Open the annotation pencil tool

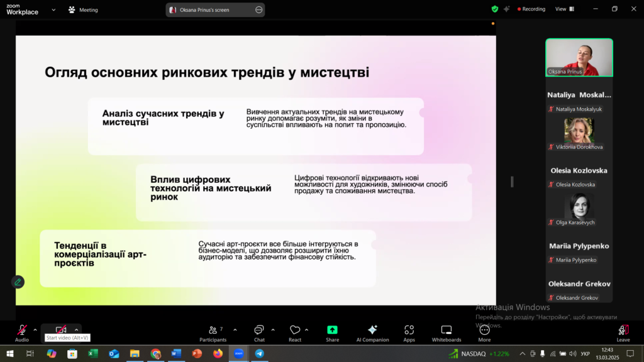[x=18, y=282]
